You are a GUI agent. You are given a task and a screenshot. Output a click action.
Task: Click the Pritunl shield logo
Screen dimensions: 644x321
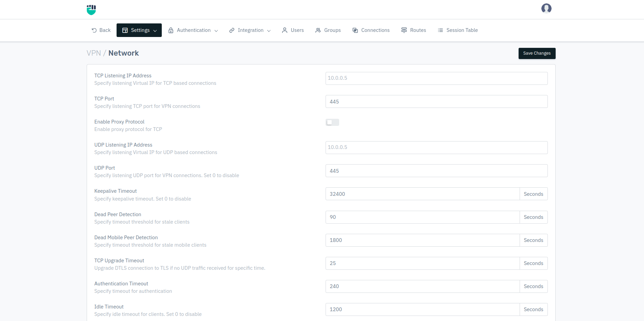click(x=91, y=10)
